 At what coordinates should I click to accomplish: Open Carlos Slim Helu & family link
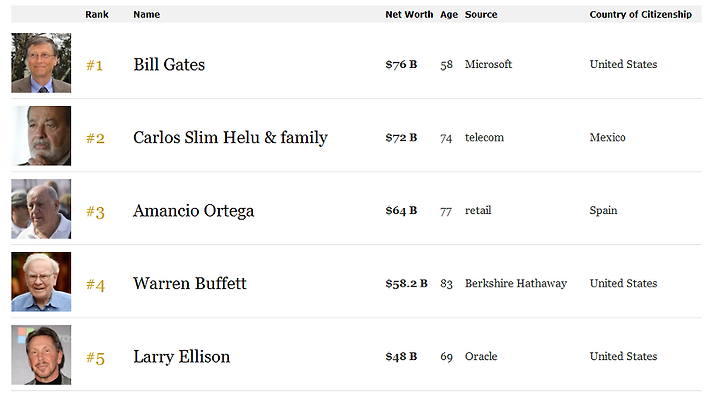231,138
